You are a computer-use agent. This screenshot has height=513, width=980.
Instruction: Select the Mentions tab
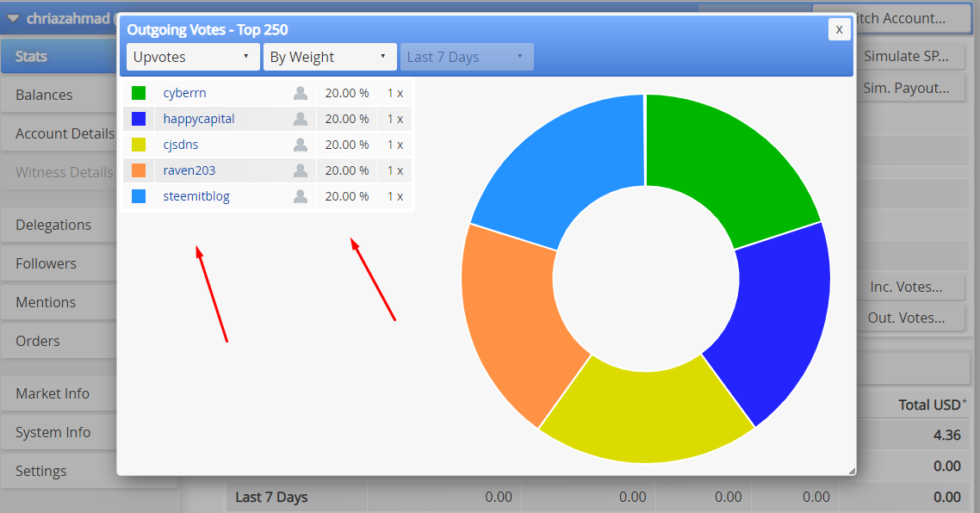pos(59,302)
